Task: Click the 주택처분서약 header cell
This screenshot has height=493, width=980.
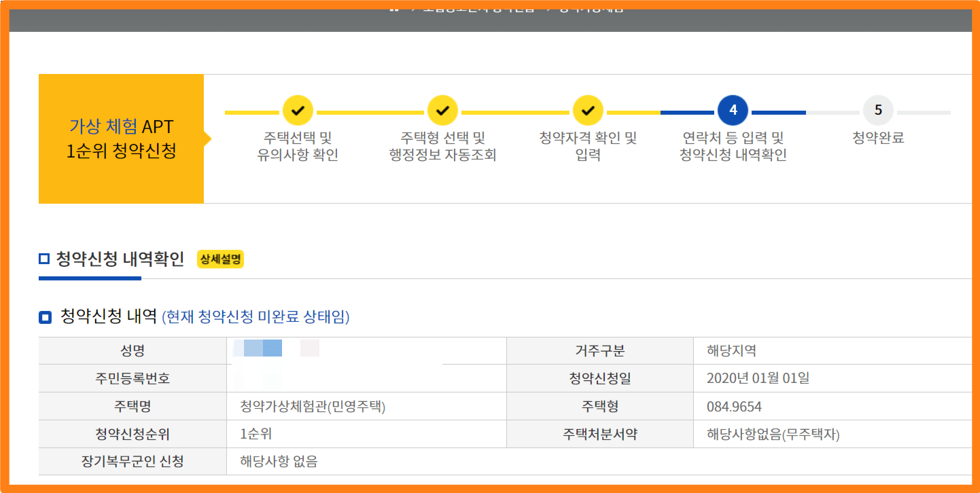Action: pos(600,434)
